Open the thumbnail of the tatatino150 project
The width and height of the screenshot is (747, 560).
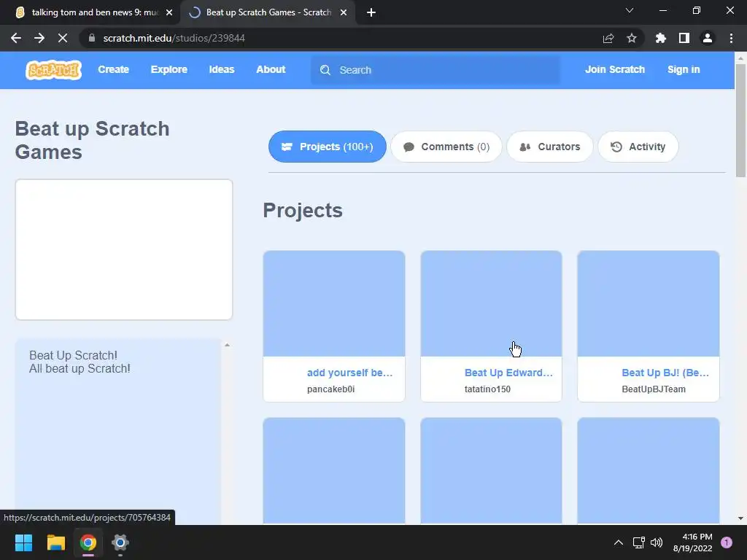[491, 304]
